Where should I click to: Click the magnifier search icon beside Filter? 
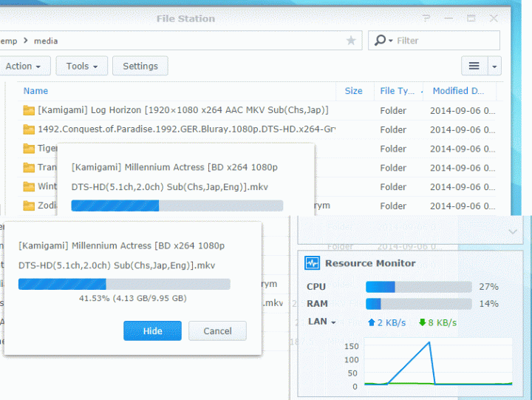(381, 41)
